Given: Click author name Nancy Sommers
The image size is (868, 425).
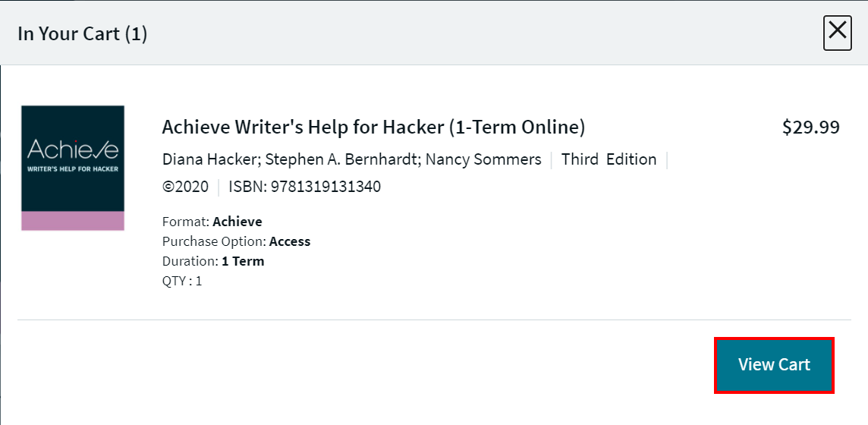Looking at the screenshot, I should [x=483, y=159].
